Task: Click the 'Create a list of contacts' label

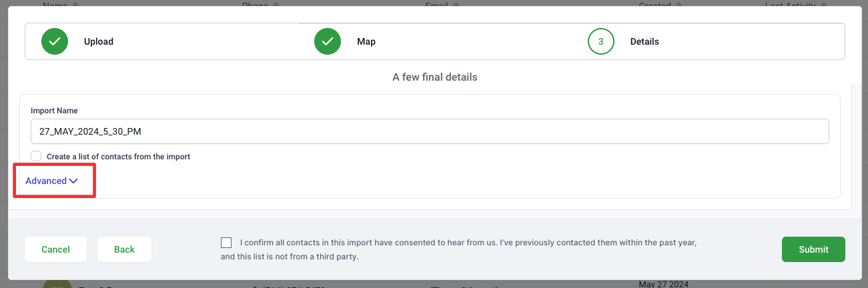Action: tap(118, 157)
